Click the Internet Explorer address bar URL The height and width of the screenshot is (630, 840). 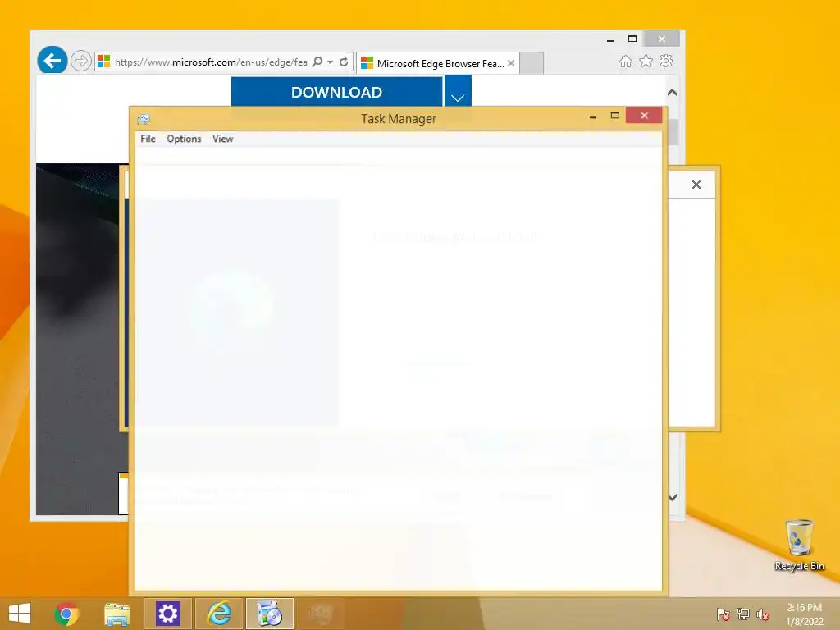(x=211, y=62)
